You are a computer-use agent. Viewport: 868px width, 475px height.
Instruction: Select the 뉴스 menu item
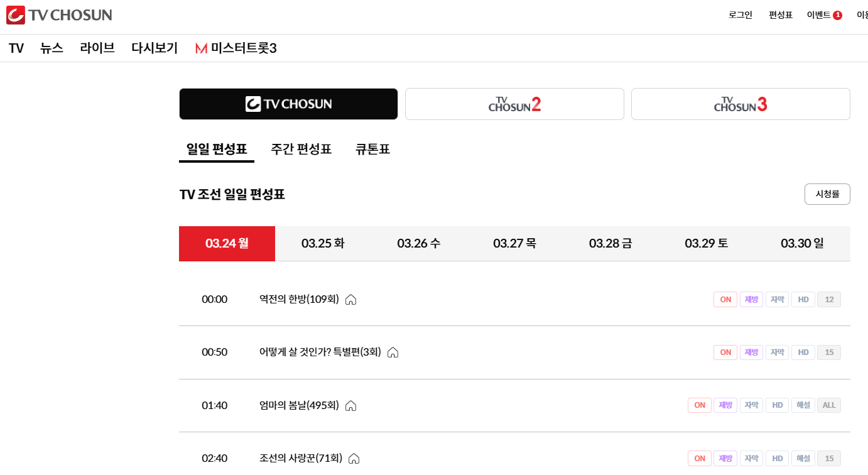coord(52,48)
